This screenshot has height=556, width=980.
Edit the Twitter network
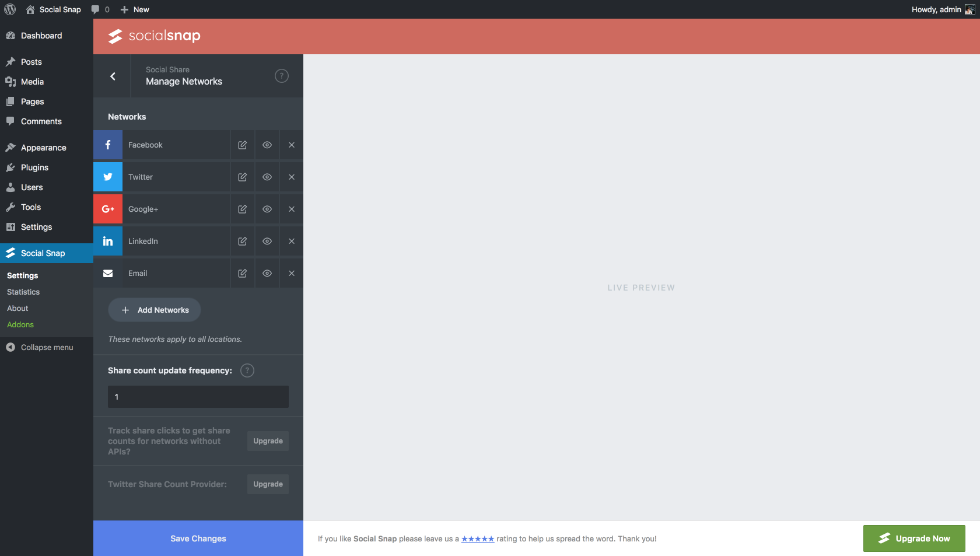[243, 177]
